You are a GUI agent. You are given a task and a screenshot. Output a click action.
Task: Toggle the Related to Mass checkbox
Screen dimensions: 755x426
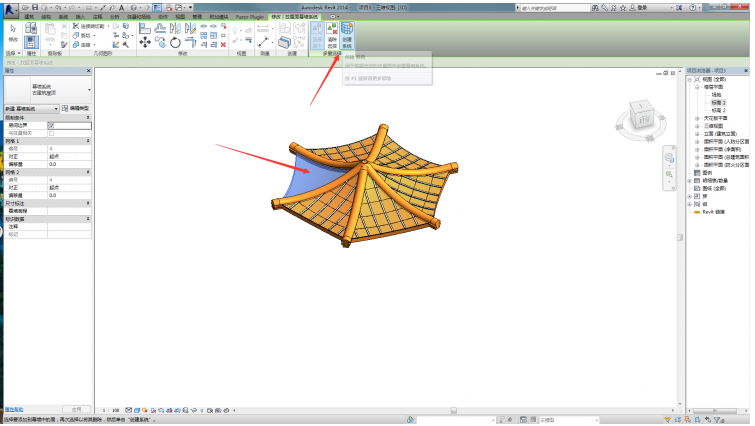pos(51,133)
